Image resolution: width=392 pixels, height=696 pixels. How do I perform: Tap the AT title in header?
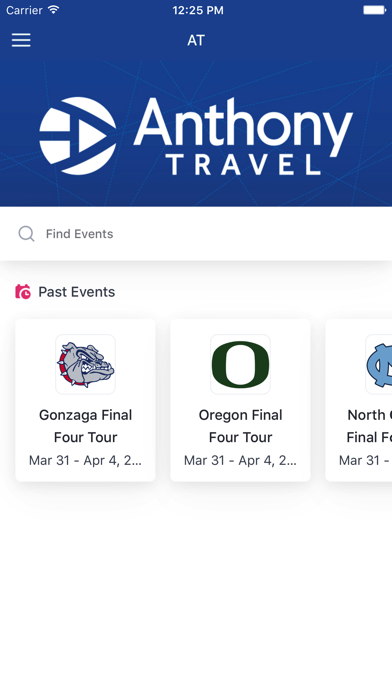(x=196, y=40)
